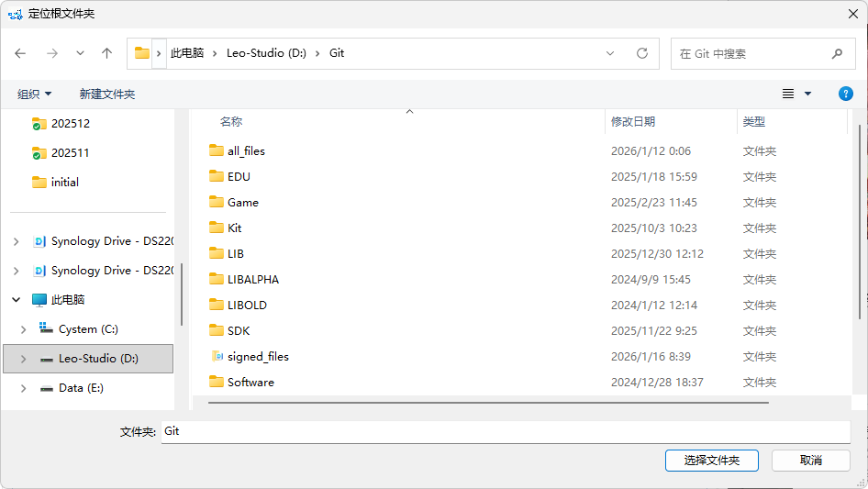Click the horizontal scrollbar in file list
The width and height of the screenshot is (868, 489).
(486, 402)
